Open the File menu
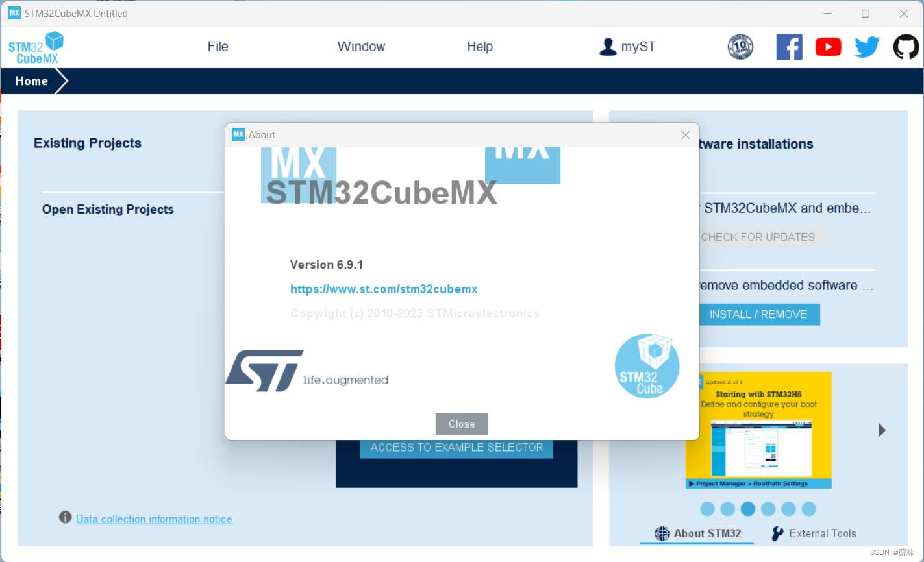Viewport: 924px width, 562px height. 218,47
